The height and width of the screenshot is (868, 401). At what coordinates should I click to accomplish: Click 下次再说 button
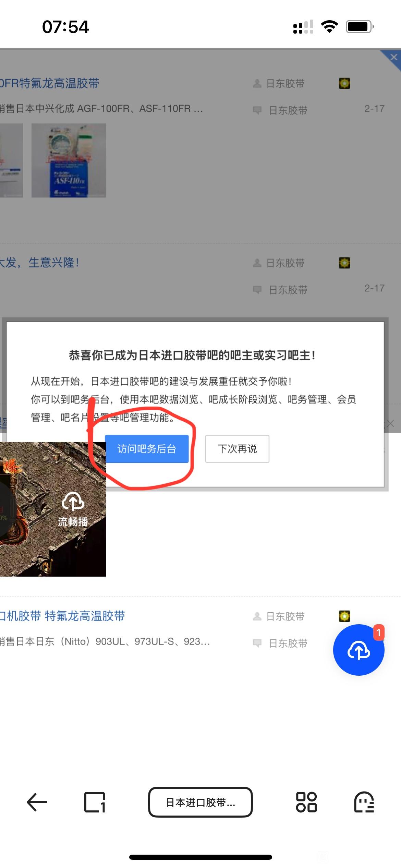pyautogui.click(x=237, y=449)
